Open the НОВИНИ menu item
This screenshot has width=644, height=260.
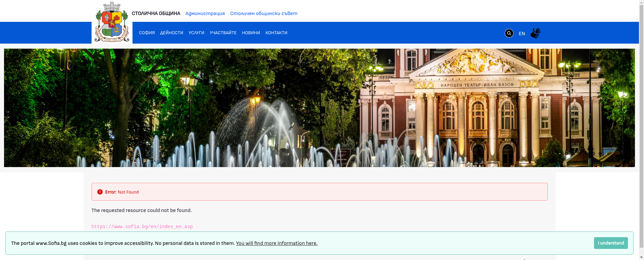251,33
